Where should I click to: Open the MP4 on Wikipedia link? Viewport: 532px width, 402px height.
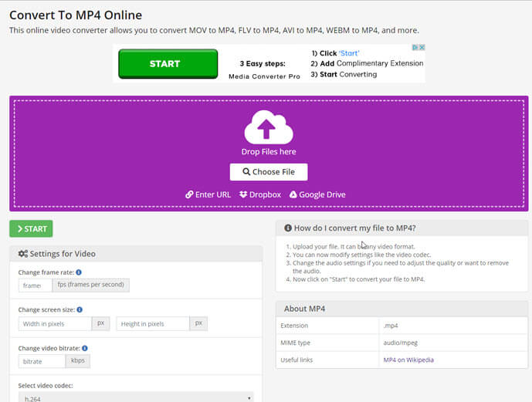coord(408,360)
